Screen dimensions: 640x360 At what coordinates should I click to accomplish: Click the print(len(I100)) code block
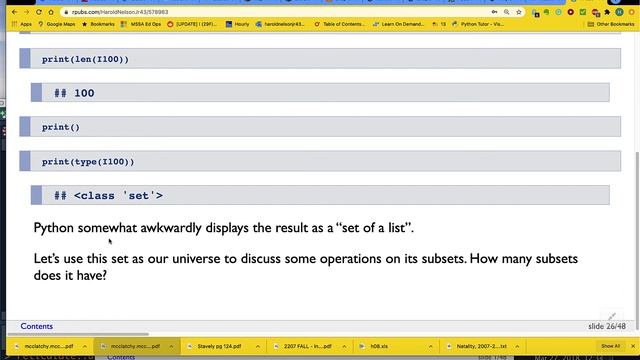coord(320,58)
